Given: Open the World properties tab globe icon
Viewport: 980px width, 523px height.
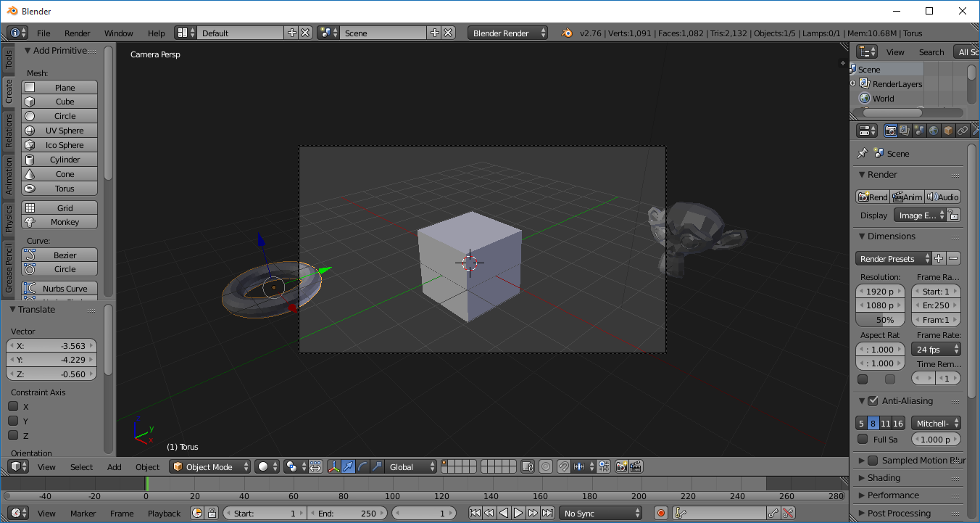Looking at the screenshot, I should point(934,131).
